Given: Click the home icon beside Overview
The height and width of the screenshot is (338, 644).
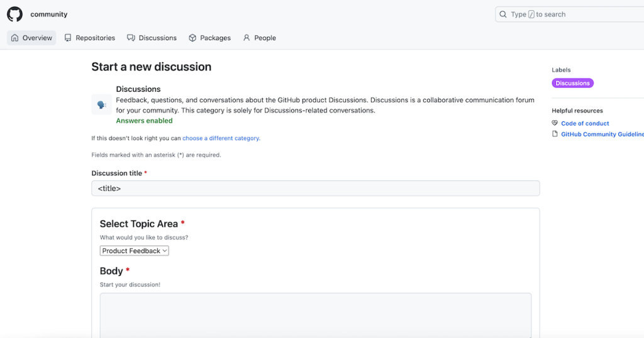Looking at the screenshot, I should point(15,38).
